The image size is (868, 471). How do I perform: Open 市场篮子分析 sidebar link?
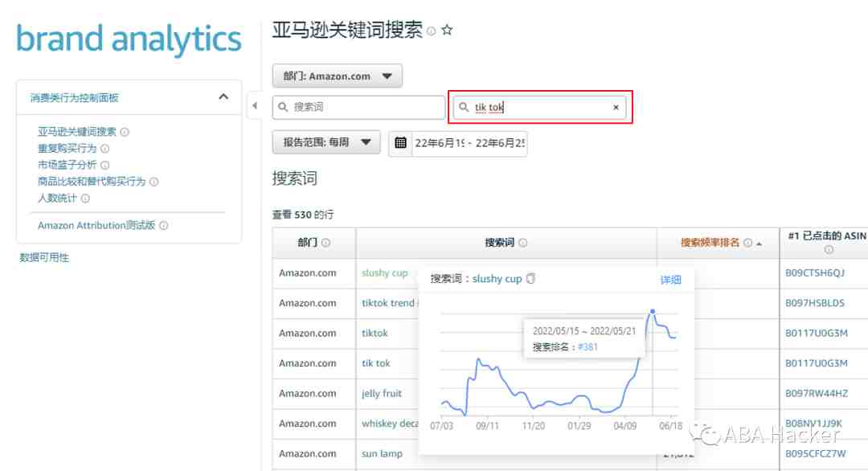[67, 165]
